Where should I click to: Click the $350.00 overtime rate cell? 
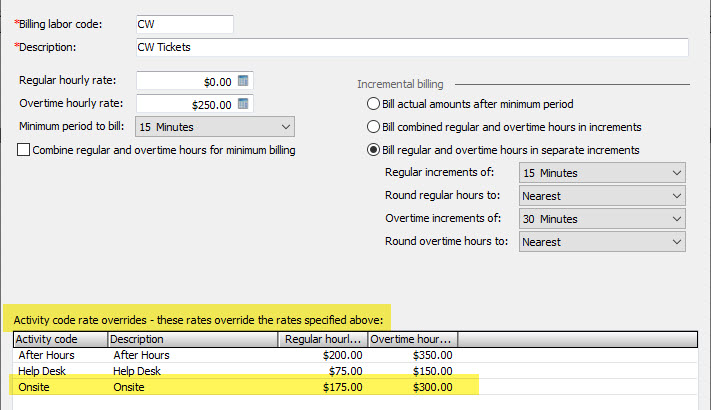(x=433, y=355)
